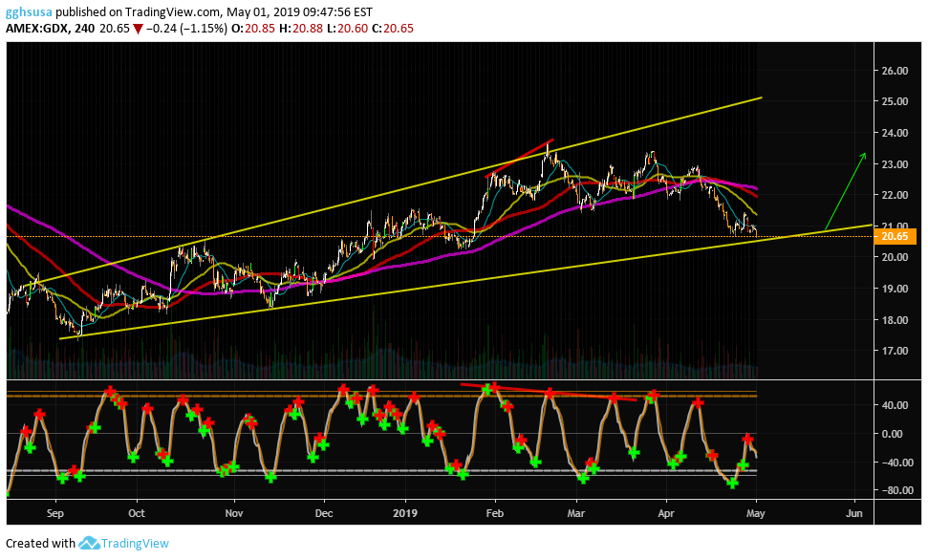Click the Apr label on time axis

click(x=666, y=513)
